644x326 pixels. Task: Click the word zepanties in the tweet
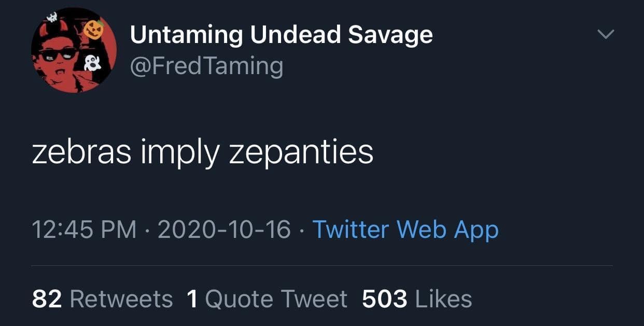coord(301,152)
